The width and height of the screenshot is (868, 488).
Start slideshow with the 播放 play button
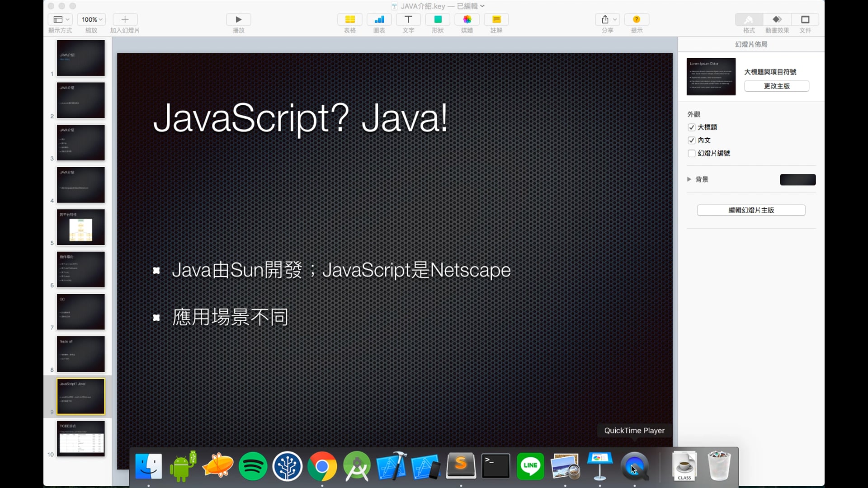238,19
